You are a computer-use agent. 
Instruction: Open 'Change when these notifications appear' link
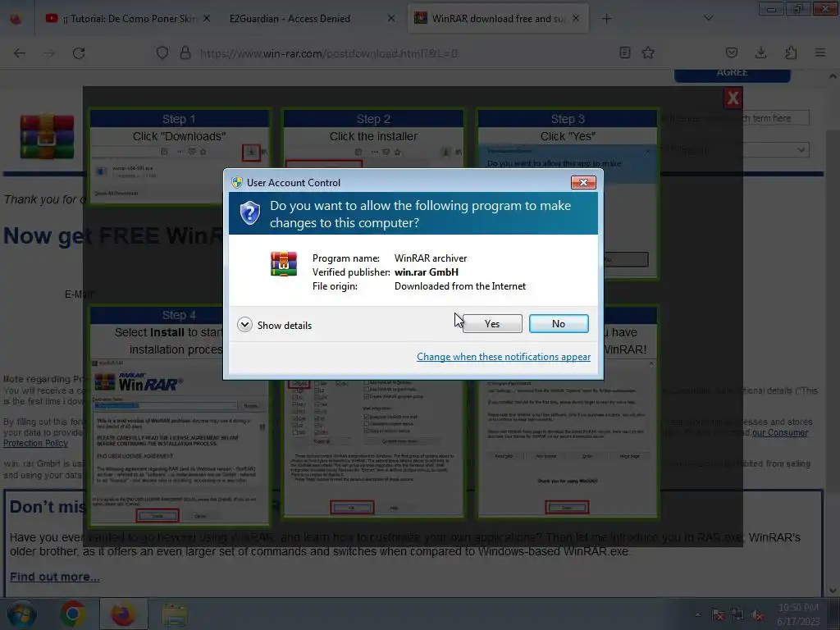(504, 357)
